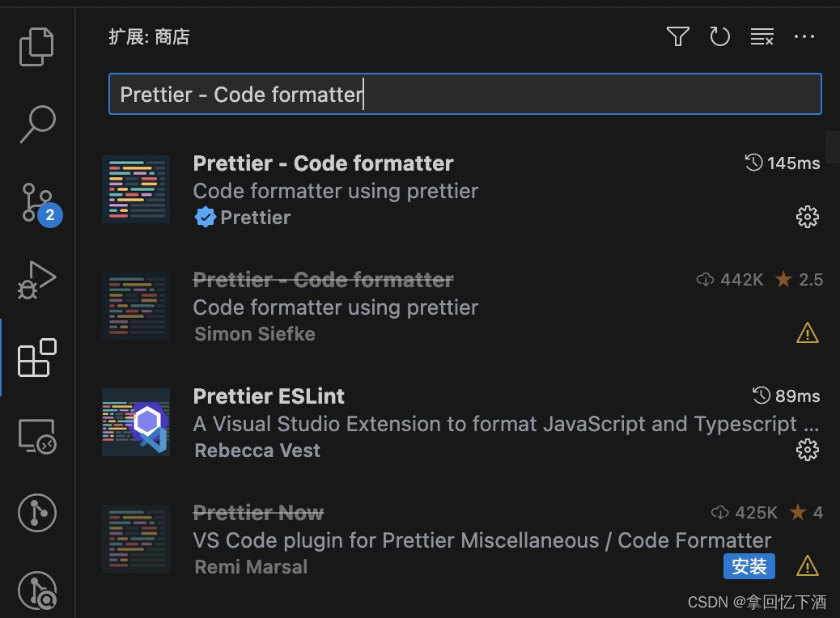The width and height of the screenshot is (840, 618).
Task: Refresh the extensions marketplace results
Action: 719,36
